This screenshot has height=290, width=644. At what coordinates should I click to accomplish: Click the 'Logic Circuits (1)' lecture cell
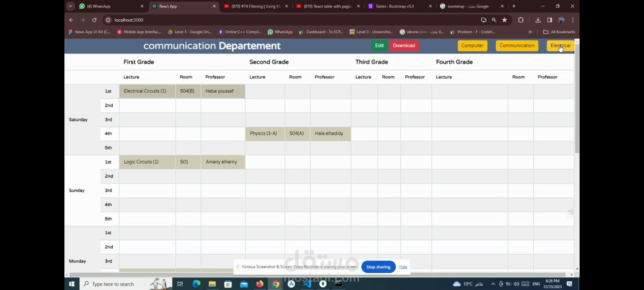pos(147,162)
